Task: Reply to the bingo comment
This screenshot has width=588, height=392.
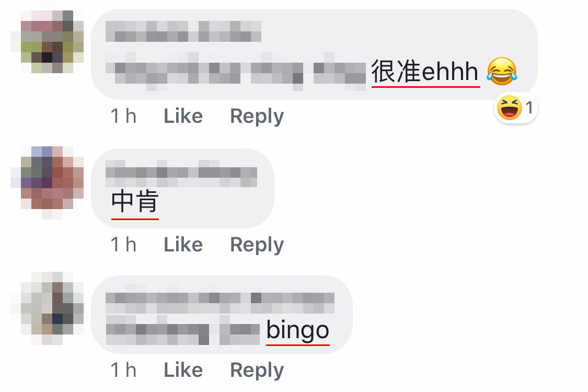Action: [x=257, y=371]
